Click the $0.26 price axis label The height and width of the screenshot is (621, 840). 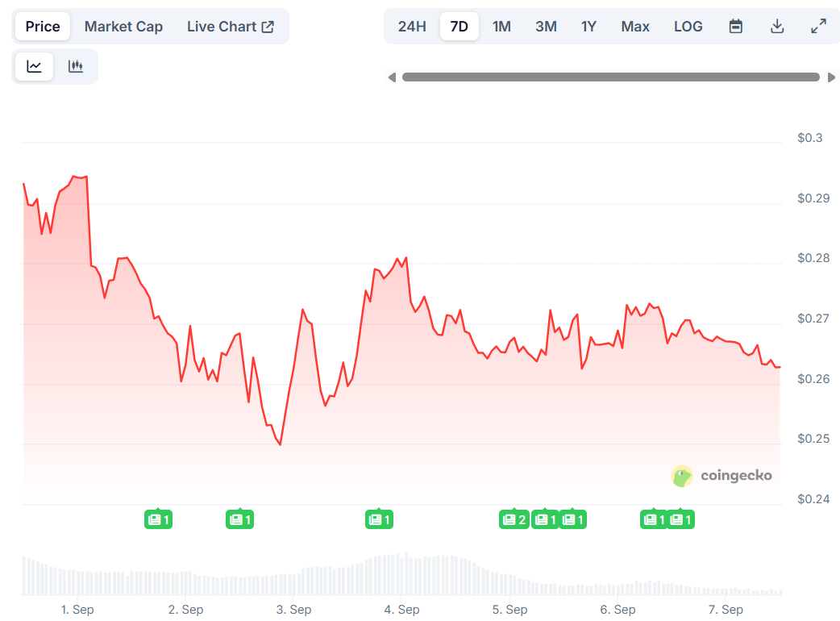(x=813, y=379)
